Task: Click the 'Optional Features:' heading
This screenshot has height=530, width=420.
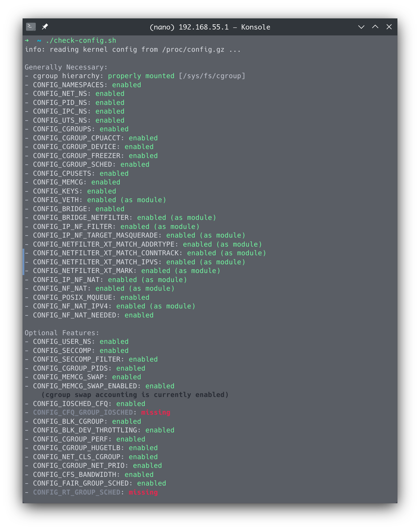Action: click(62, 333)
